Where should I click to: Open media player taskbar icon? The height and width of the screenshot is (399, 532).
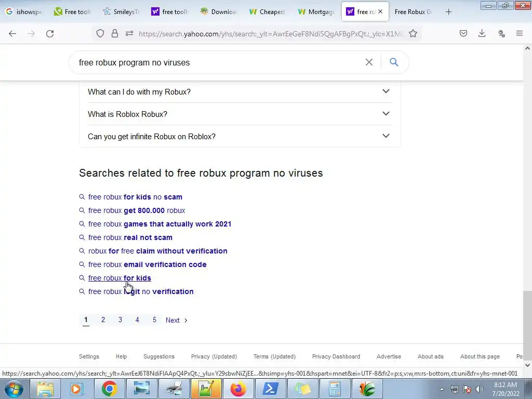[77, 389]
